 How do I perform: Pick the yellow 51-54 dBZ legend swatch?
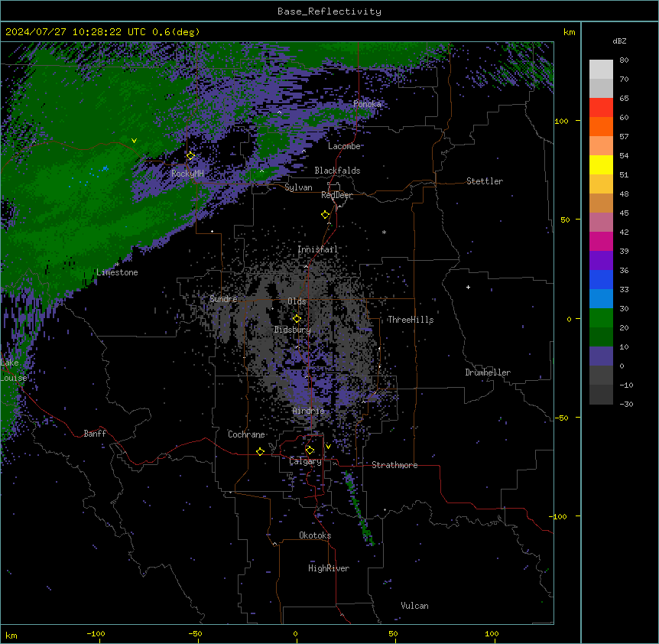coord(601,164)
